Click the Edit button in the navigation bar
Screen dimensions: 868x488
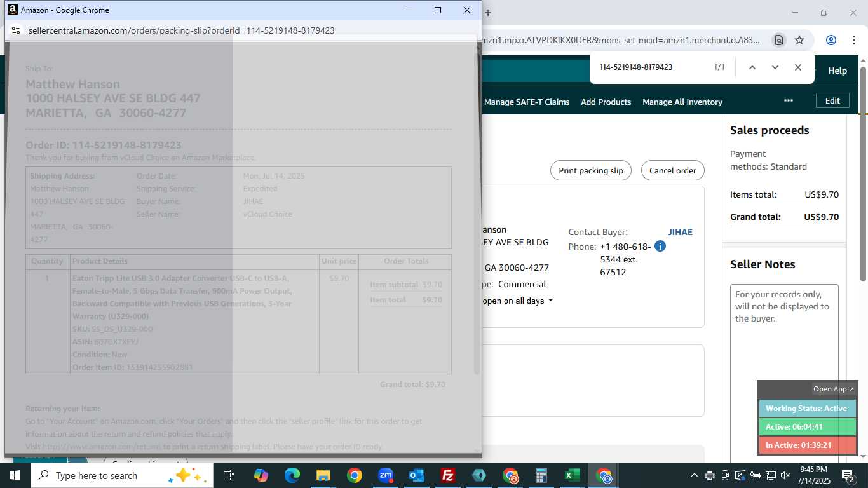[832, 100]
